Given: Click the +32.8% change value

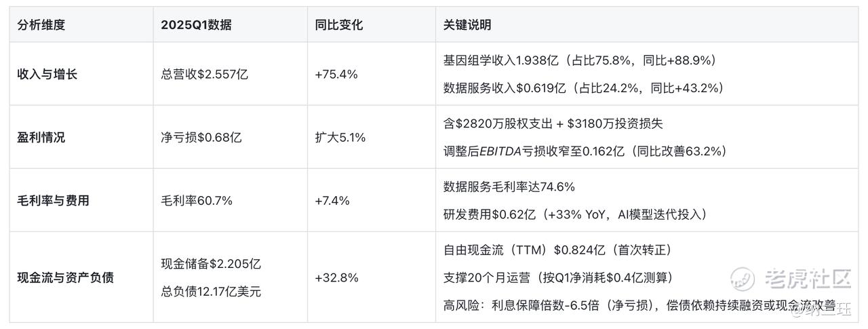Looking at the screenshot, I should click(x=336, y=277).
